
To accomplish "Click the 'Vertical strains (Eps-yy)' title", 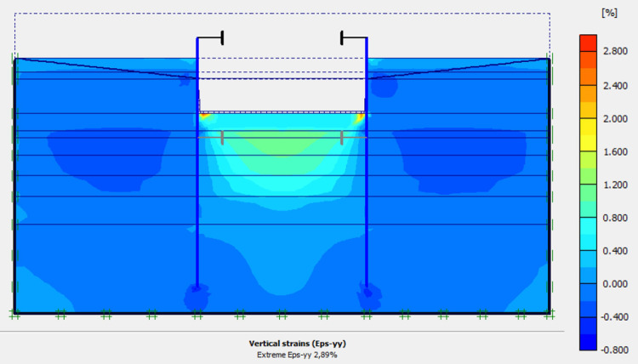I will tap(298, 344).
